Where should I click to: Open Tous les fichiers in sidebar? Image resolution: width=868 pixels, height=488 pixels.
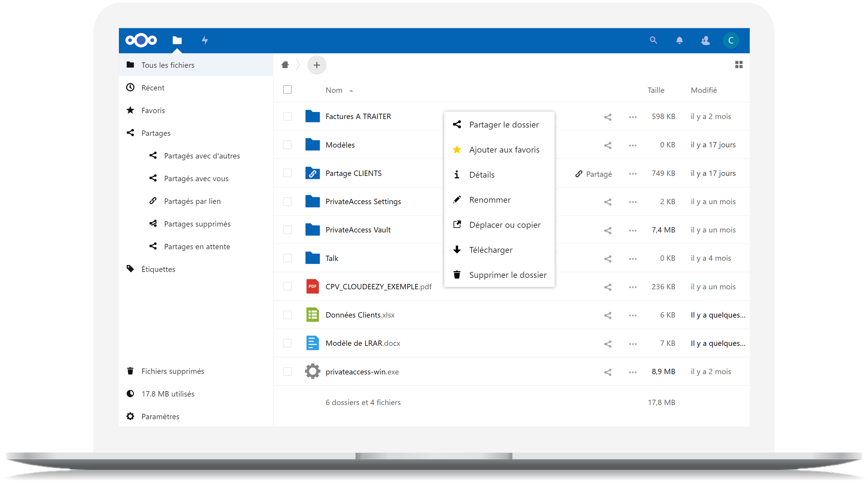click(196, 65)
